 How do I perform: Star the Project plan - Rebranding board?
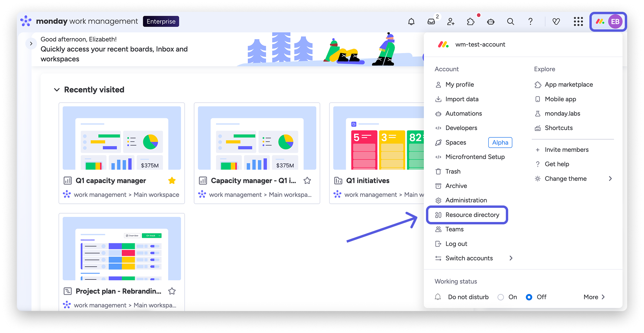(172, 291)
